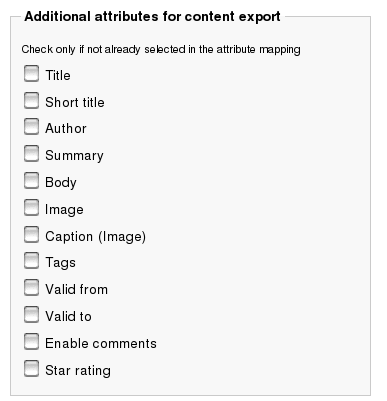Check the Image checkbox

point(31,208)
